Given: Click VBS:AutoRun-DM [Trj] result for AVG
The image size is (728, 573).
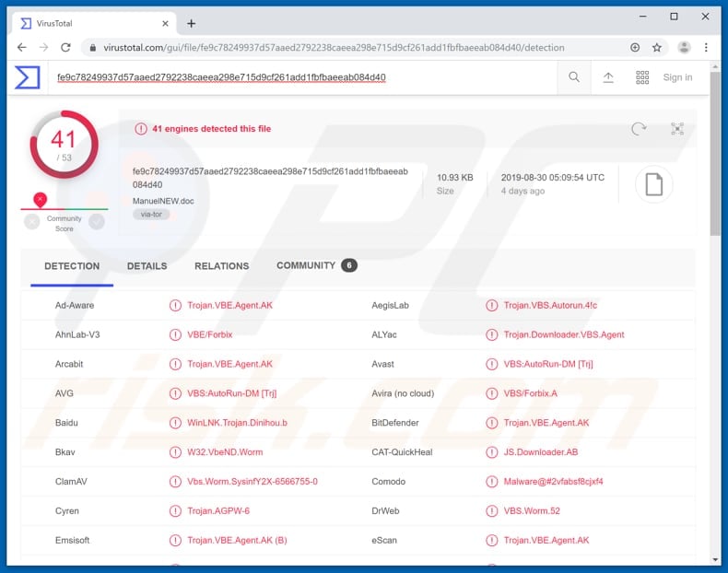Looking at the screenshot, I should (x=231, y=393).
